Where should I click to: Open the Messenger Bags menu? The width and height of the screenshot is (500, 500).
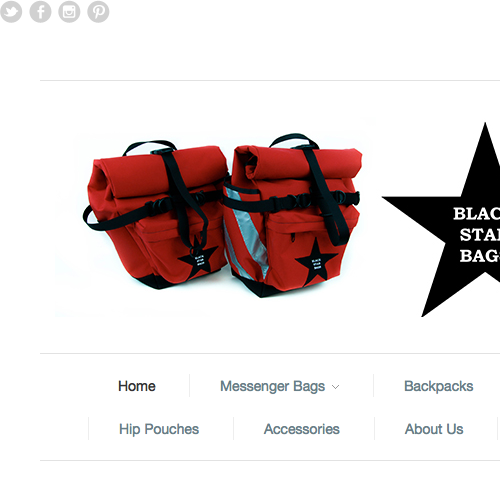pos(272,386)
